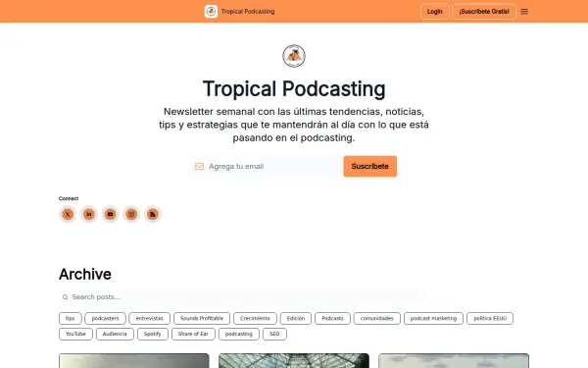Choose the 'Spotify' tag
Viewport: 588px width, 368px height.
tap(153, 335)
